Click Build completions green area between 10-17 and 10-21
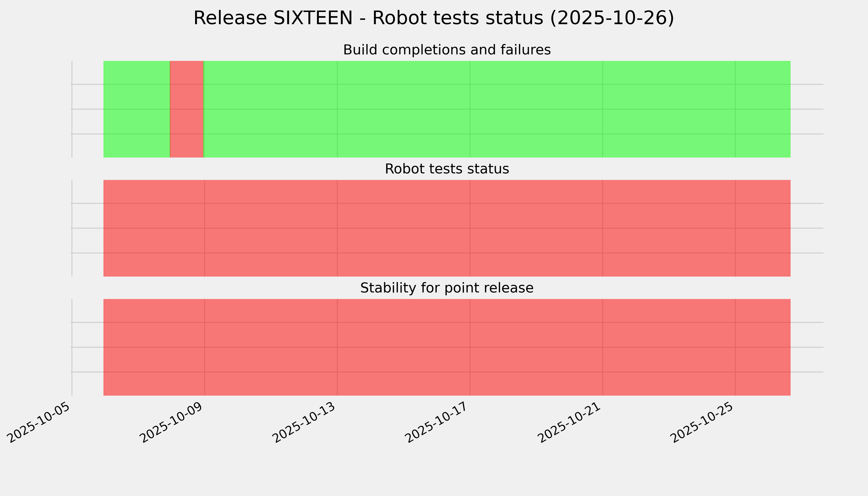Screen dimensions: 868x496 pyautogui.click(x=536, y=109)
